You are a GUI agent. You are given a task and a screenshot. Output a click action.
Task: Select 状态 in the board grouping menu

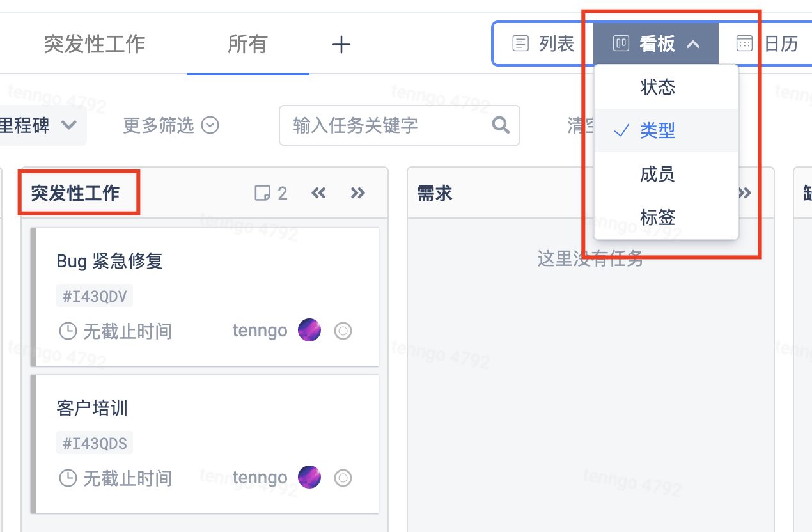(x=657, y=87)
